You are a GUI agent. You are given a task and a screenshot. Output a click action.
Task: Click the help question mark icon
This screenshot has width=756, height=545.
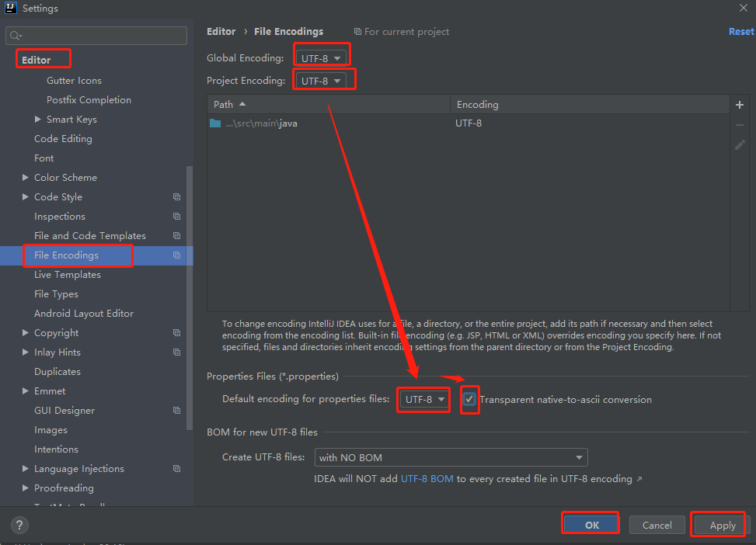(x=19, y=525)
